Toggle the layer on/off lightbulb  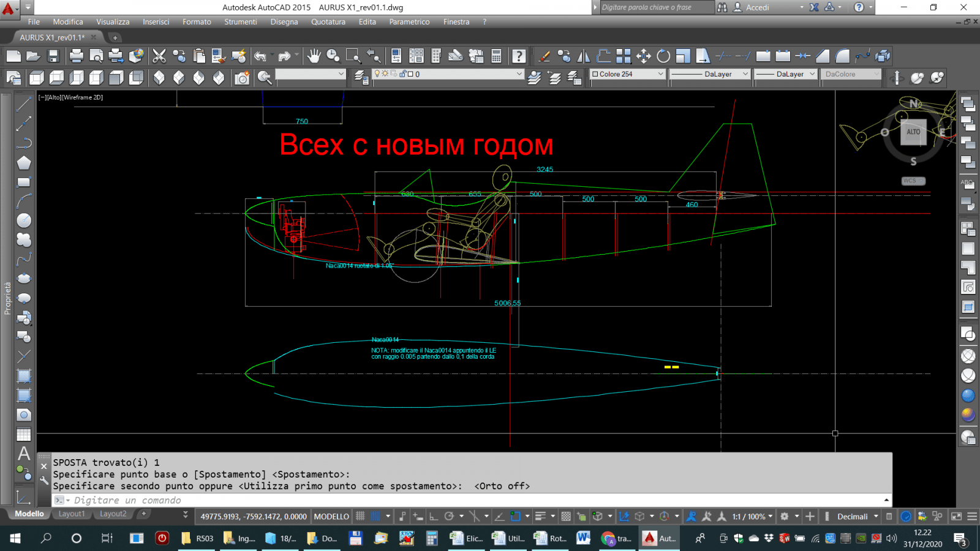[376, 74]
